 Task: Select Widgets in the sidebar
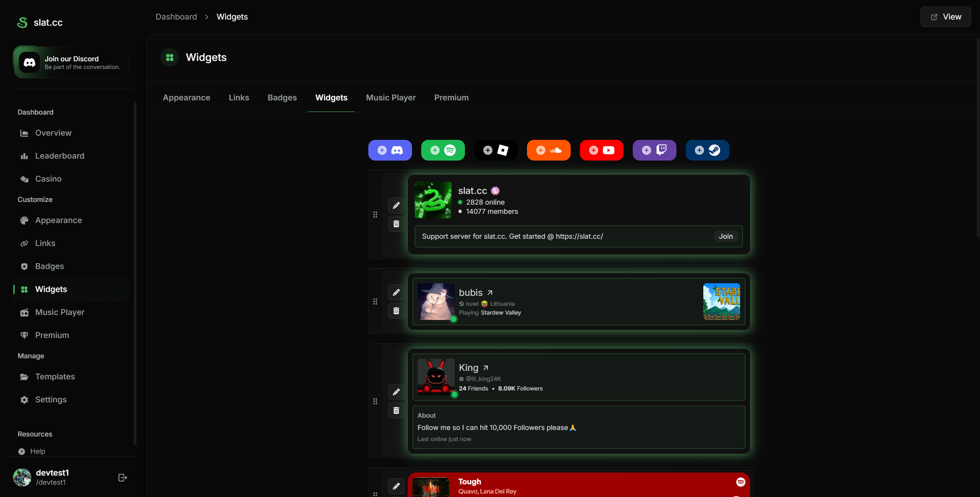click(71, 289)
